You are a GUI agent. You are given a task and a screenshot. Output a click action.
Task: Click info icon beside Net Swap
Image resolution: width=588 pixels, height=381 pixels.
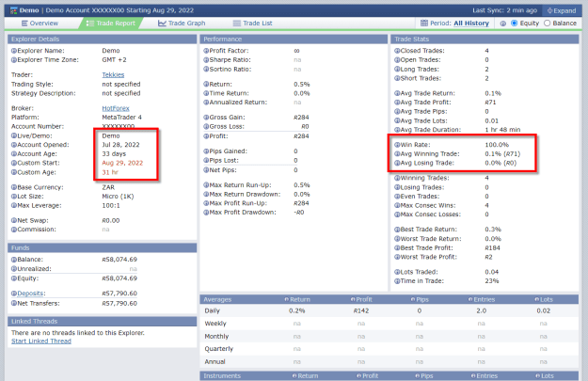pos(14,220)
